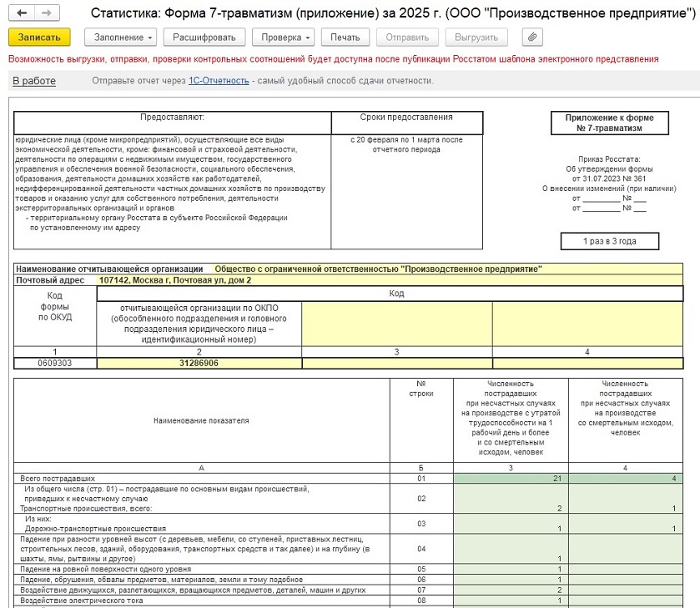Click the yellow Записать button
This screenshot has height=608, width=700.
(39, 37)
